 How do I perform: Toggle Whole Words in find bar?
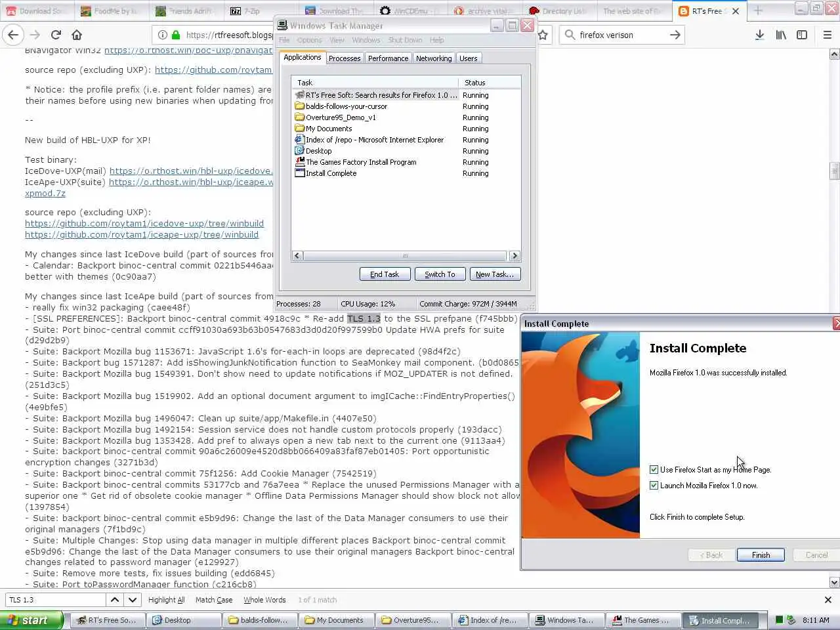pyautogui.click(x=264, y=600)
